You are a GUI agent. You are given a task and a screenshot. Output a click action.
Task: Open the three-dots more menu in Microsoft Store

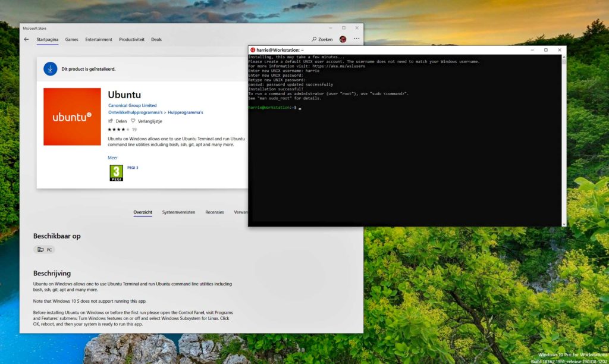tap(357, 39)
